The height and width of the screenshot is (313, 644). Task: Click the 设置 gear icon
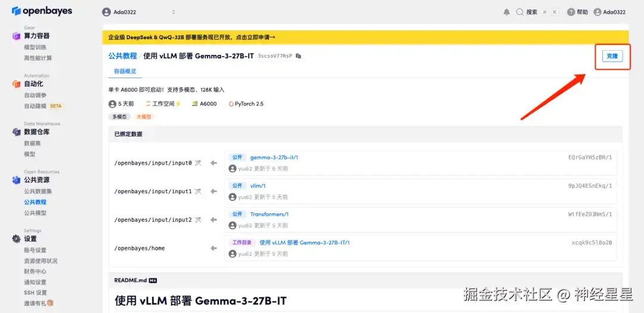coord(16,238)
